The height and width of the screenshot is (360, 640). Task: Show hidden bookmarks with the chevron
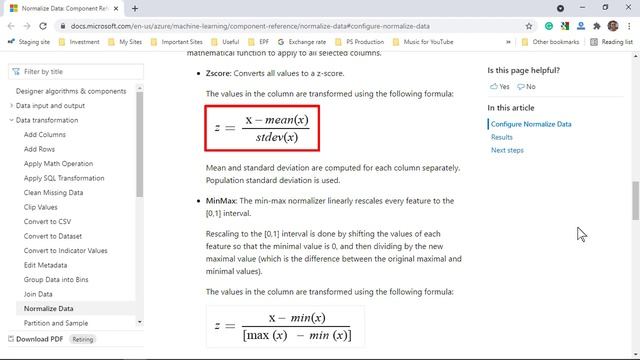tap(508, 42)
